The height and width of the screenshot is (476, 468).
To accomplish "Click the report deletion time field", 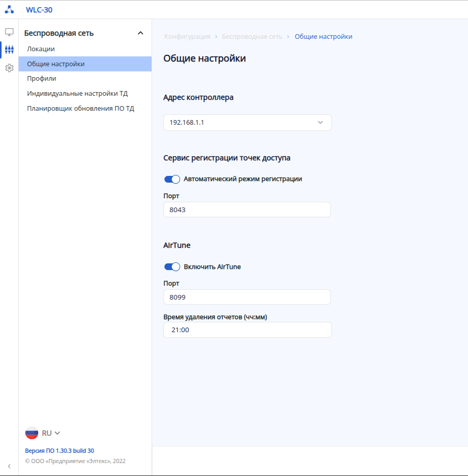I will click(247, 330).
